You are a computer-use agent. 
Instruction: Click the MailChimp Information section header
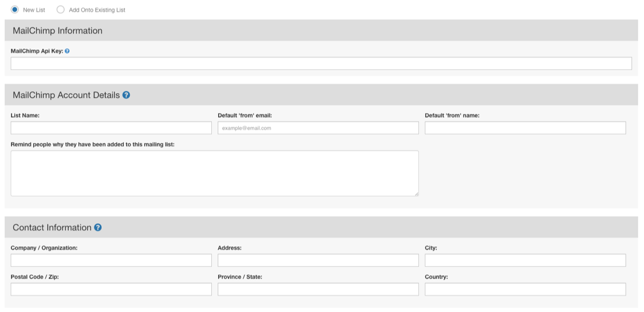[321, 30]
